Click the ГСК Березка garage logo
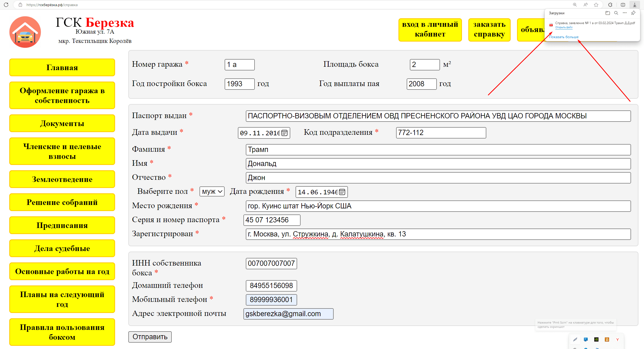Viewport: 644px width, 349px height. tap(25, 32)
